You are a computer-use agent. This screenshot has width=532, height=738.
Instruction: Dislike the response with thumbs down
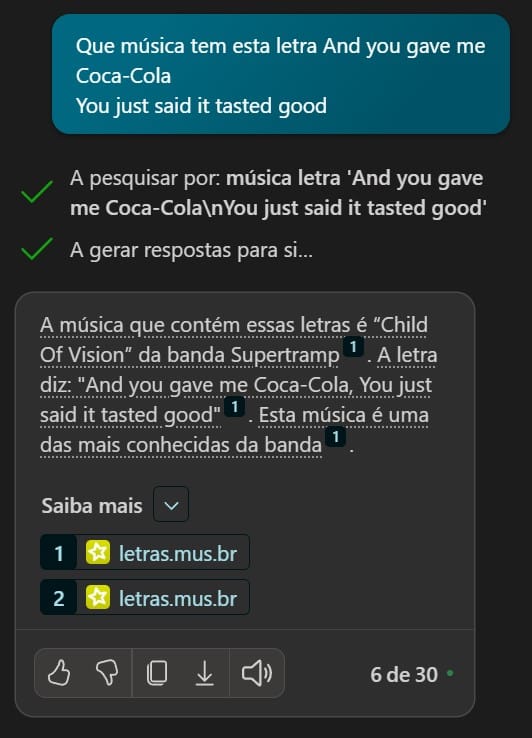107,672
